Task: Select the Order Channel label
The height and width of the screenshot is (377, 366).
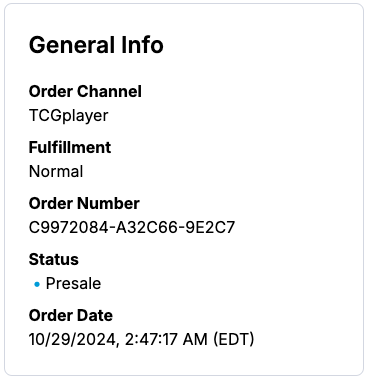Action: (85, 91)
